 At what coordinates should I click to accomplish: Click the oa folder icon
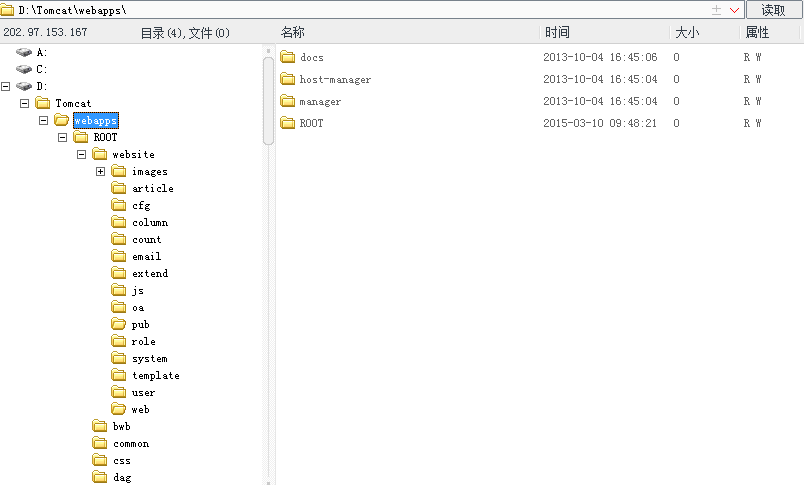tap(118, 307)
